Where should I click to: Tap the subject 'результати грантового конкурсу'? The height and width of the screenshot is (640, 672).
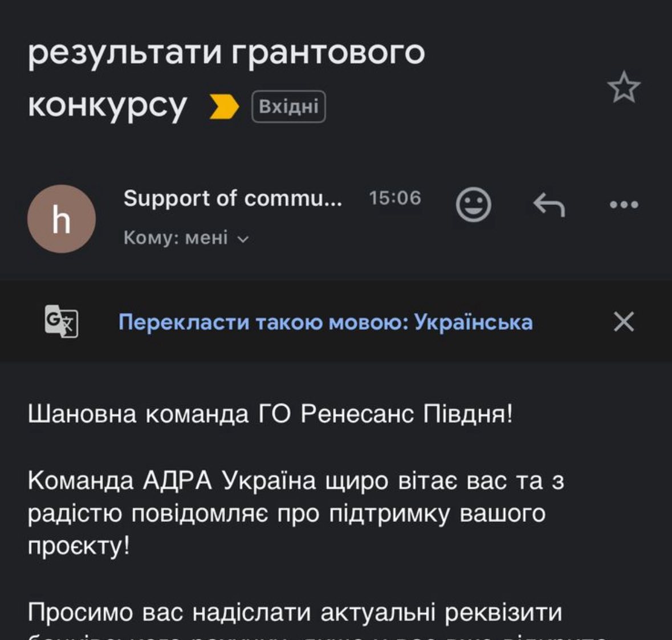tap(226, 52)
